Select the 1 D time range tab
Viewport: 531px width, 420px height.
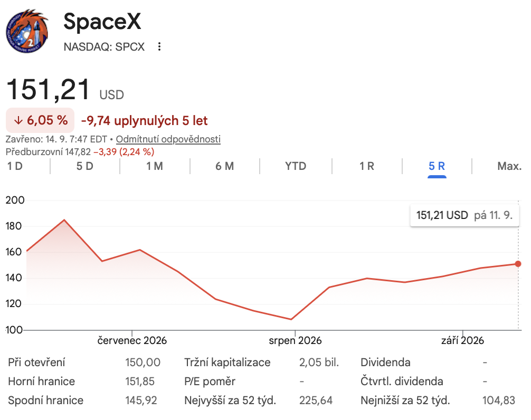(15, 166)
